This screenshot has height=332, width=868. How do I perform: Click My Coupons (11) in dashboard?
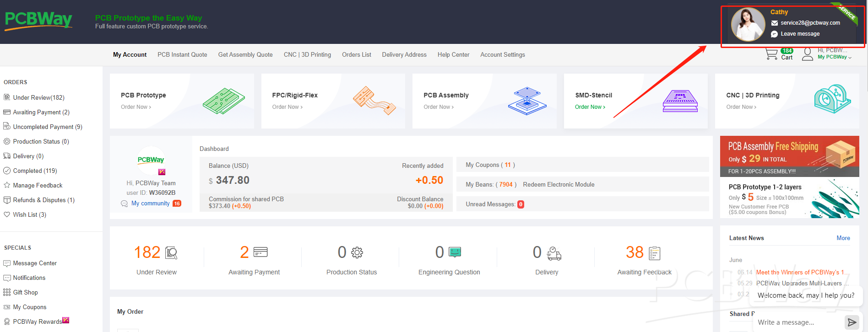point(490,165)
